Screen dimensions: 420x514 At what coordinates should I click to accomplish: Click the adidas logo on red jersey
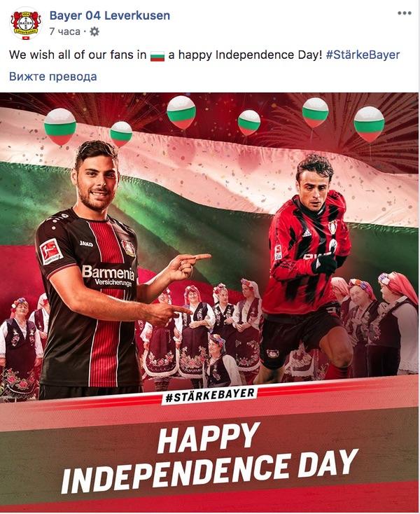point(307,233)
